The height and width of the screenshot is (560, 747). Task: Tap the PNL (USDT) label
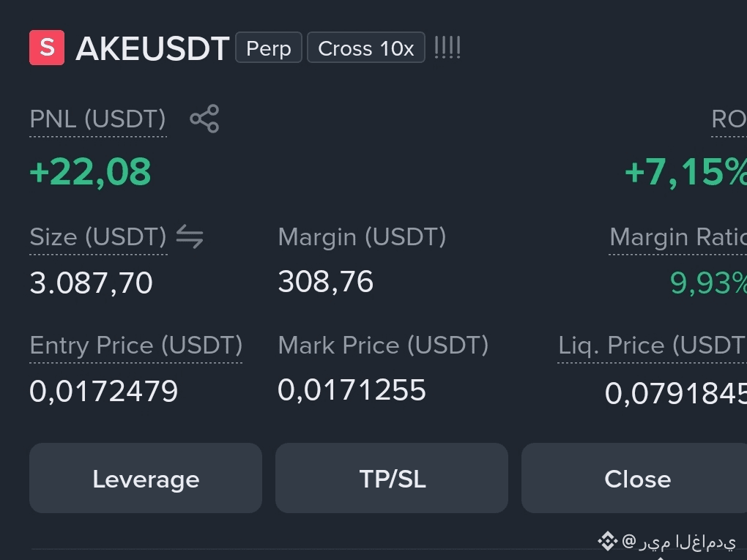97,119
